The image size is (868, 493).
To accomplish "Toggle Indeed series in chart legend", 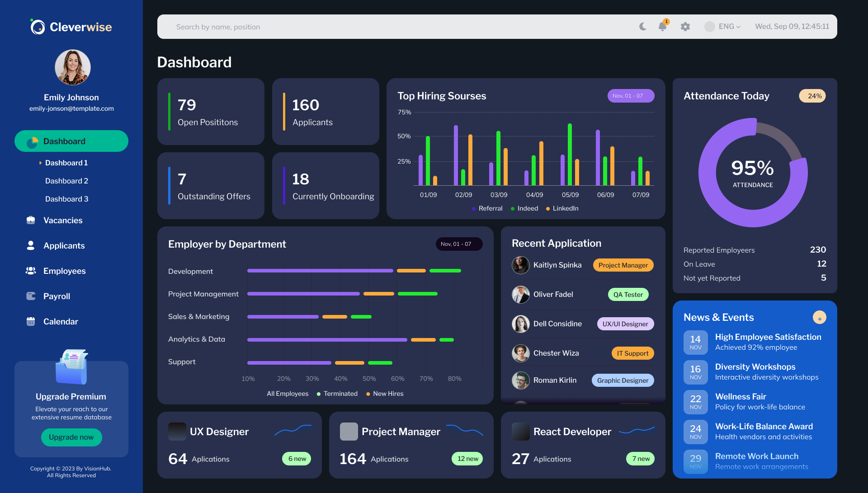I will click(524, 208).
